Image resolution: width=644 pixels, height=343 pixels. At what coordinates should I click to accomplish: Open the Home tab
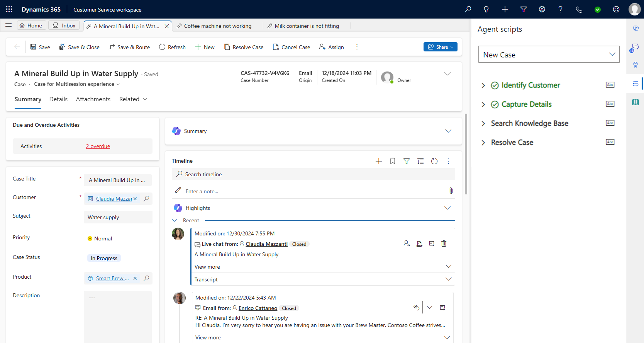point(31,25)
